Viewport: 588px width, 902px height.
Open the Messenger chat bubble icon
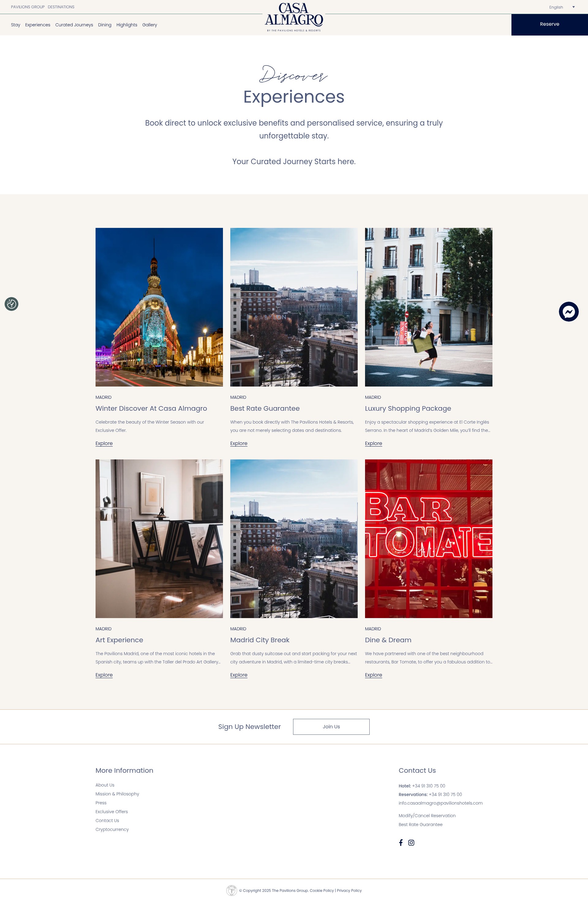click(568, 311)
